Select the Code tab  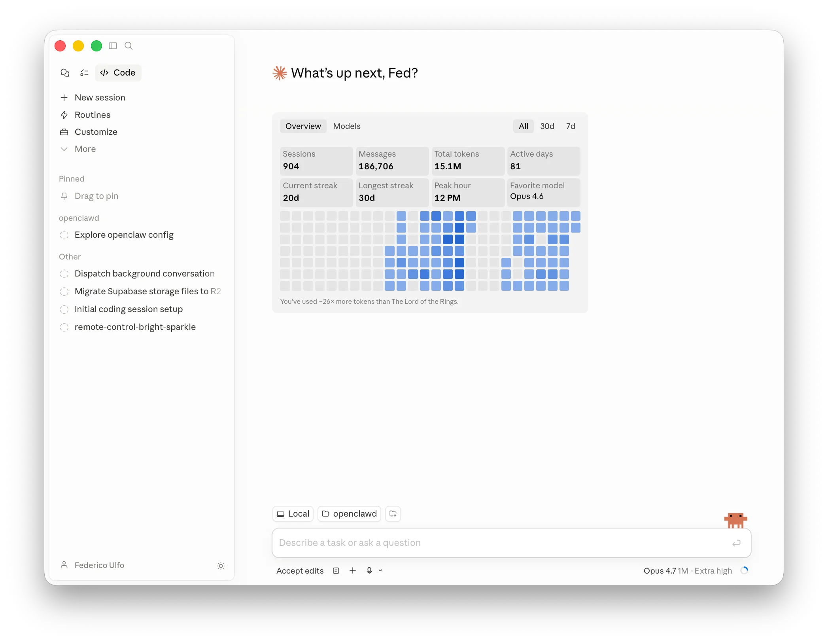coord(118,73)
